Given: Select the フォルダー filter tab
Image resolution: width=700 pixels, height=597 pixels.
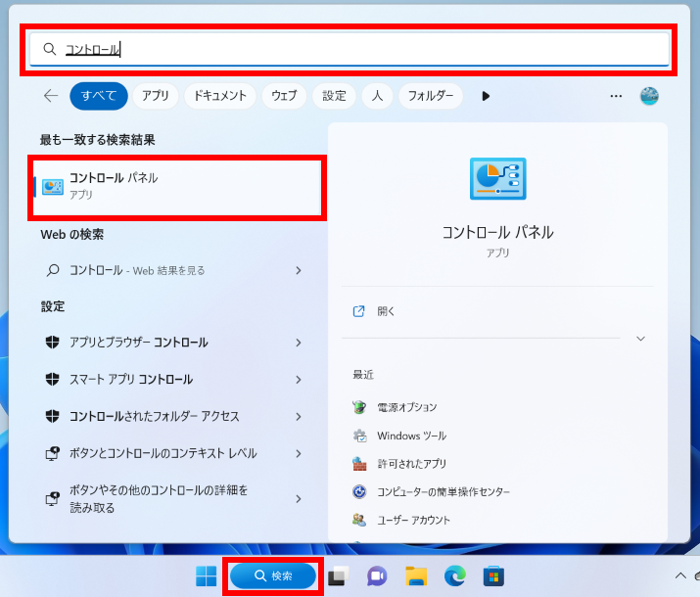Looking at the screenshot, I should pos(431,96).
